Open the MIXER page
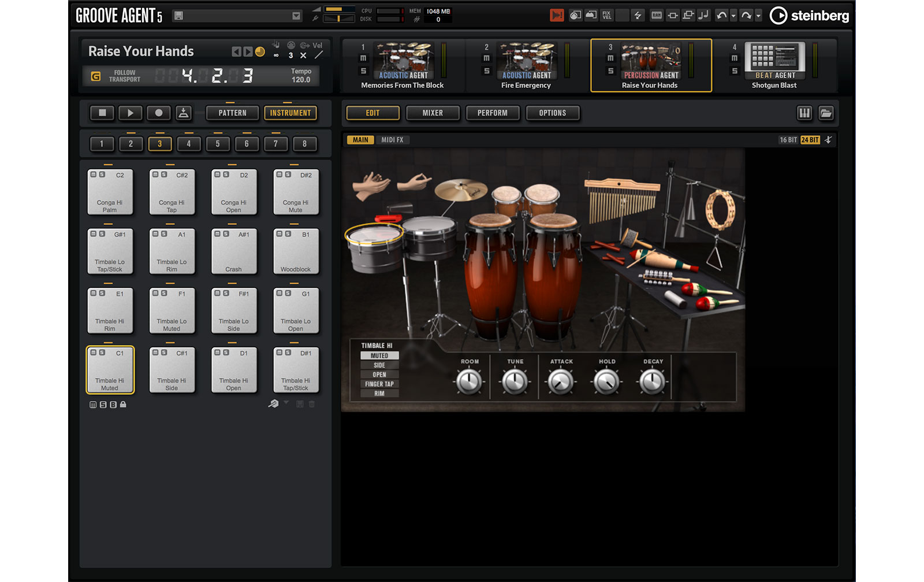Image resolution: width=924 pixels, height=582 pixels. (433, 113)
